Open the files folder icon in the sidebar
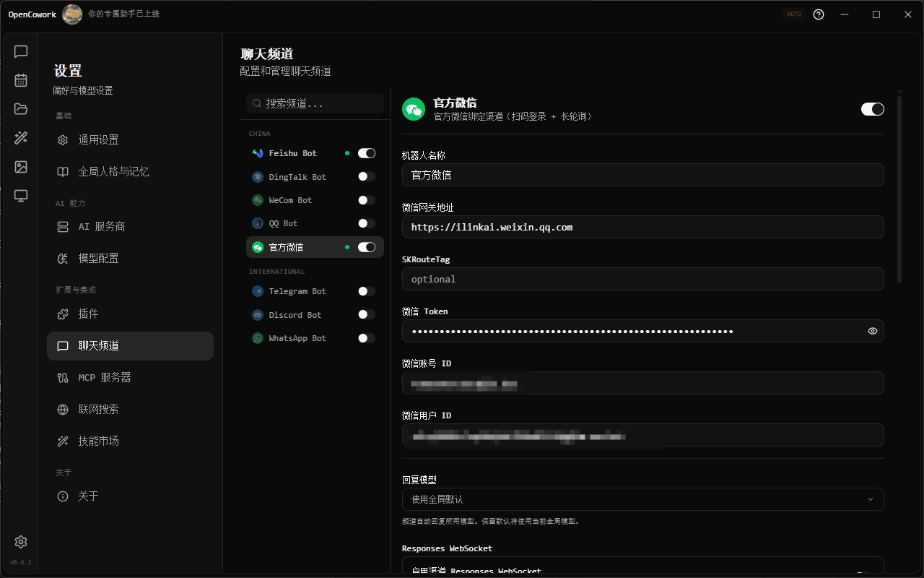 point(20,109)
